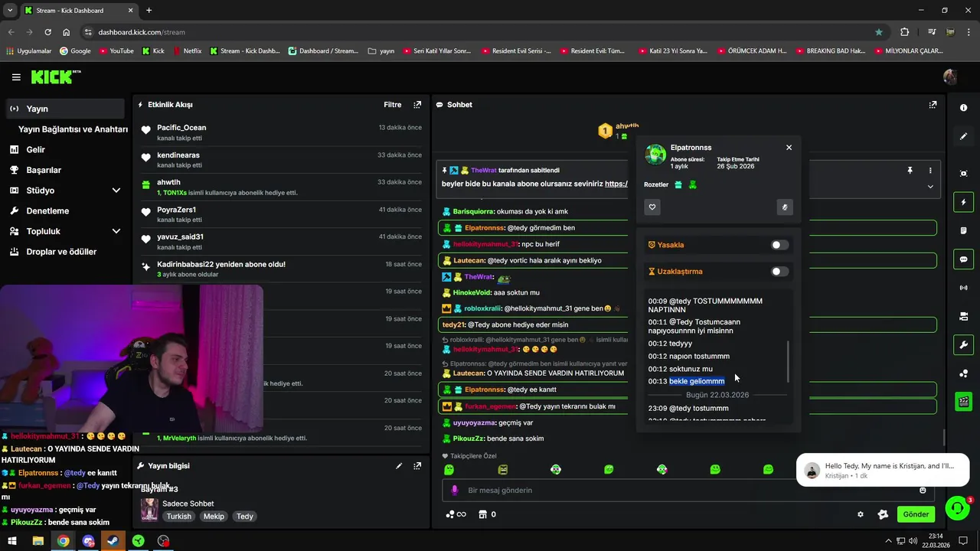Select the last green emote in emote row

768,469
